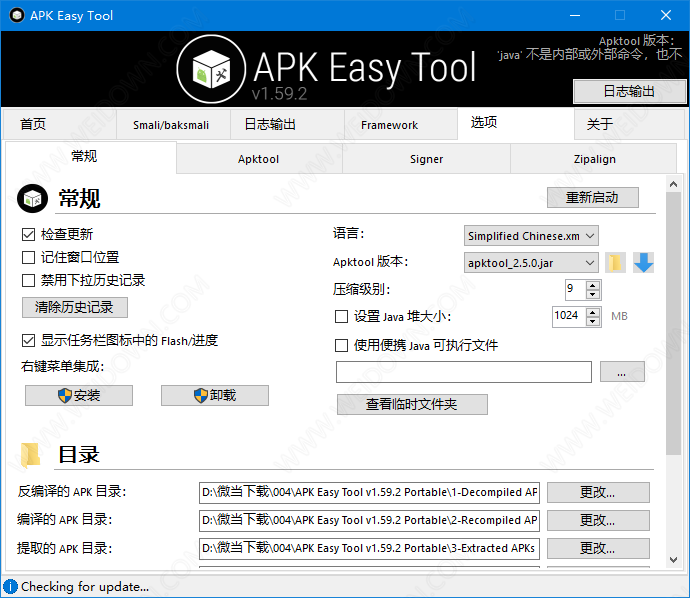Image resolution: width=690 pixels, height=598 pixels.
Task: Click the 安装 context menu button
Action: coord(79,395)
